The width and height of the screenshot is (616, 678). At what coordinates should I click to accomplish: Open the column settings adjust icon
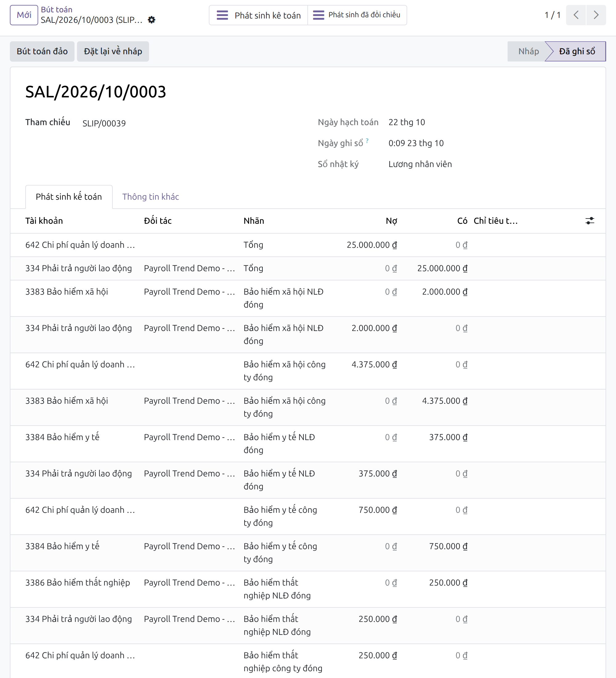[x=590, y=221]
